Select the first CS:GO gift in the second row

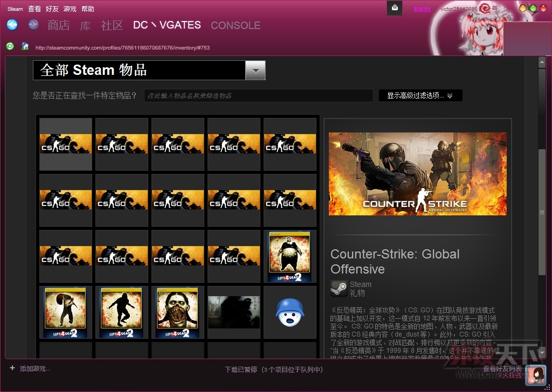click(x=65, y=200)
